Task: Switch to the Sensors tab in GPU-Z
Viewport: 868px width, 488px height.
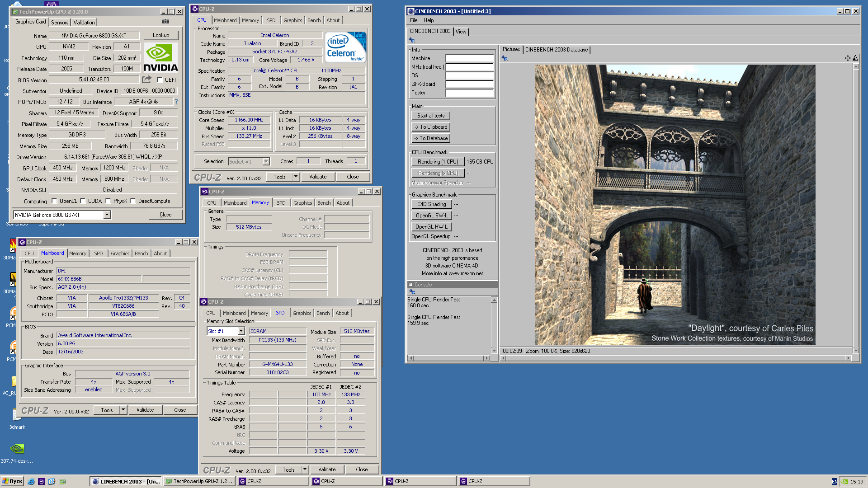Action: [x=60, y=23]
